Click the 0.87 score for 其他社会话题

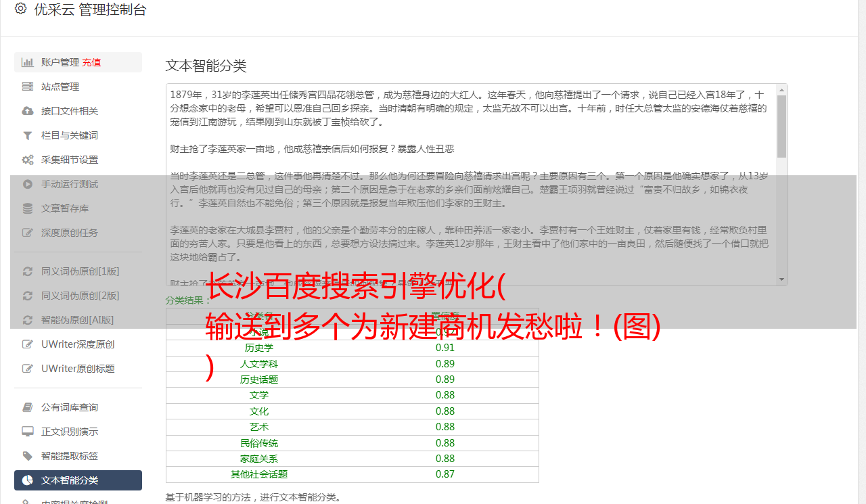(x=445, y=474)
